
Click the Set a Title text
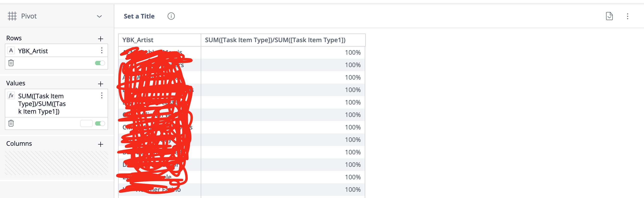point(139,16)
